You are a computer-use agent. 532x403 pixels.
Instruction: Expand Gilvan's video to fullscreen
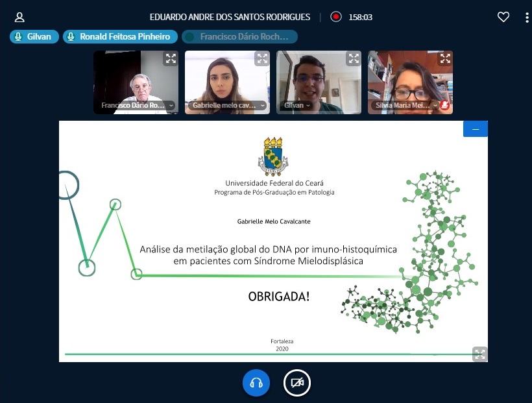354,58
